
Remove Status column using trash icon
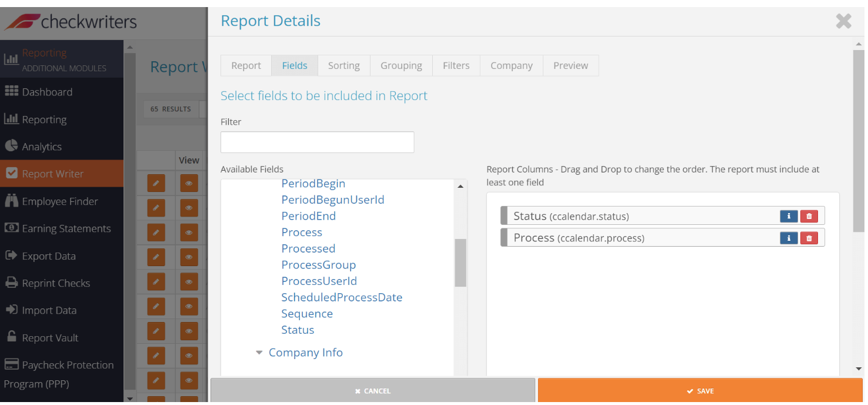(x=809, y=216)
